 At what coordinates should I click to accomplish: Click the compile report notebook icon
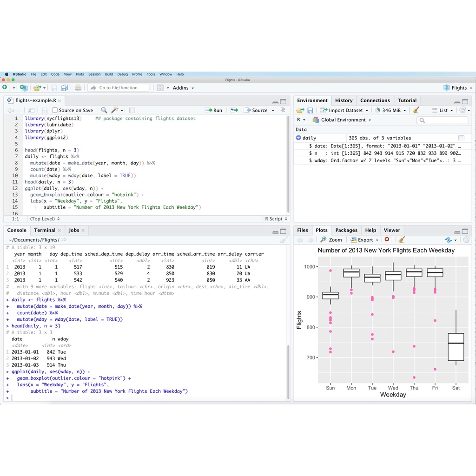pos(132,110)
